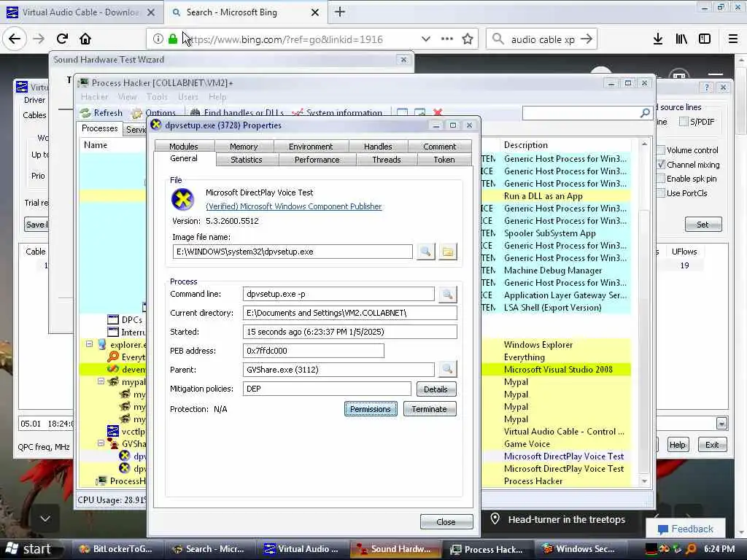Click the down chevron on Bing page
Viewport: 747px width, 560px height.
(45, 518)
